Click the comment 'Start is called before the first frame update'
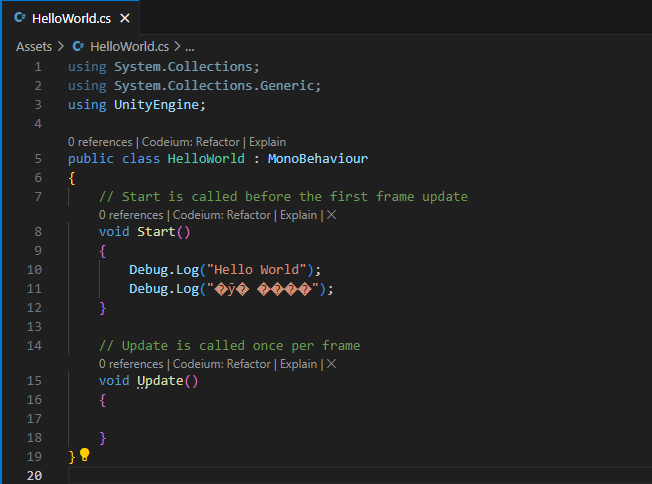This screenshot has width=652, height=484. point(283,197)
